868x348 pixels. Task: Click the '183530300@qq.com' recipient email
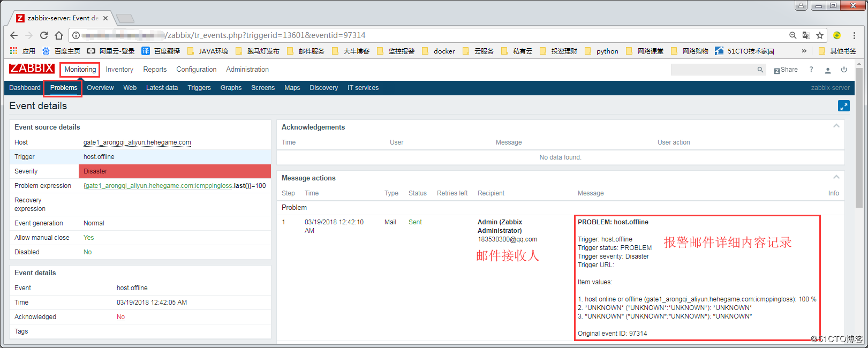pos(507,239)
